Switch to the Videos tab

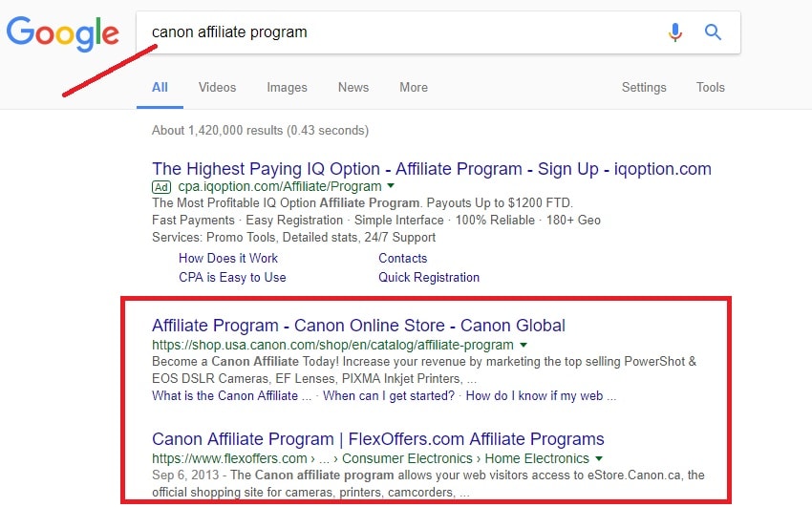217,88
